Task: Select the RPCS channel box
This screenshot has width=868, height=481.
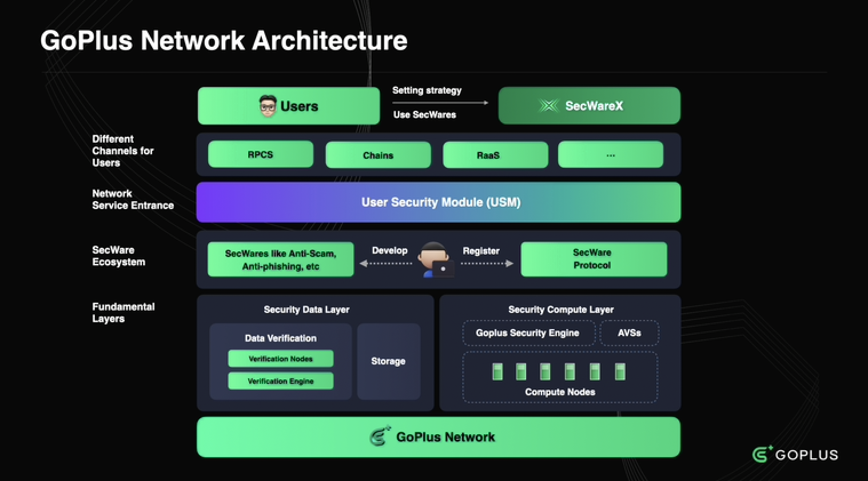Action: pyautogui.click(x=261, y=154)
